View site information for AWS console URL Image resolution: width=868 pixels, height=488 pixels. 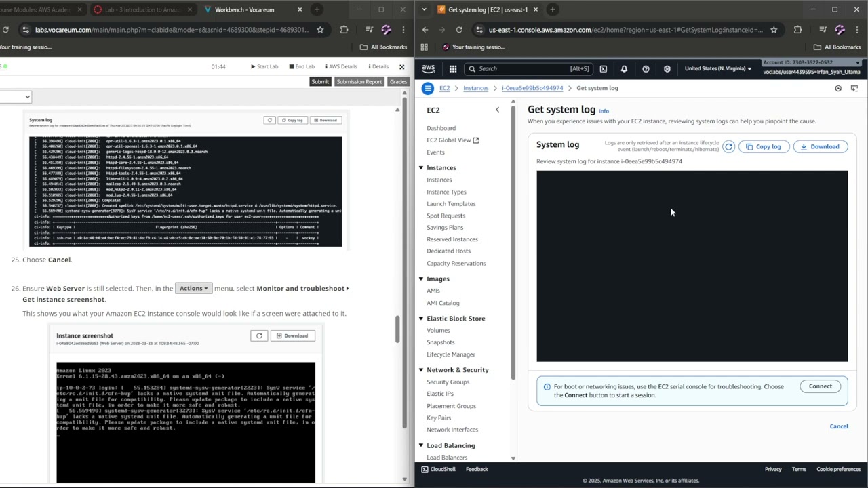click(x=480, y=30)
